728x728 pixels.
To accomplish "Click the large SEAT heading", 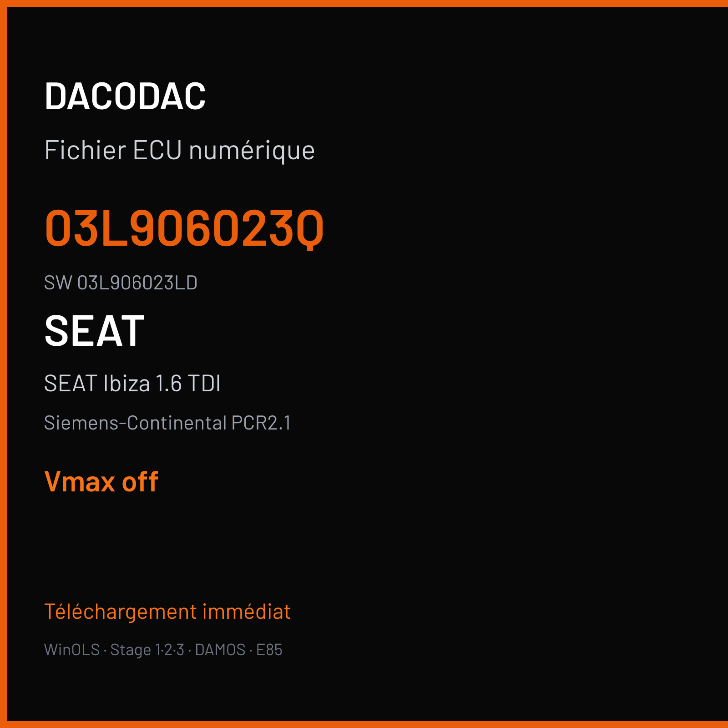I will coord(94,331).
